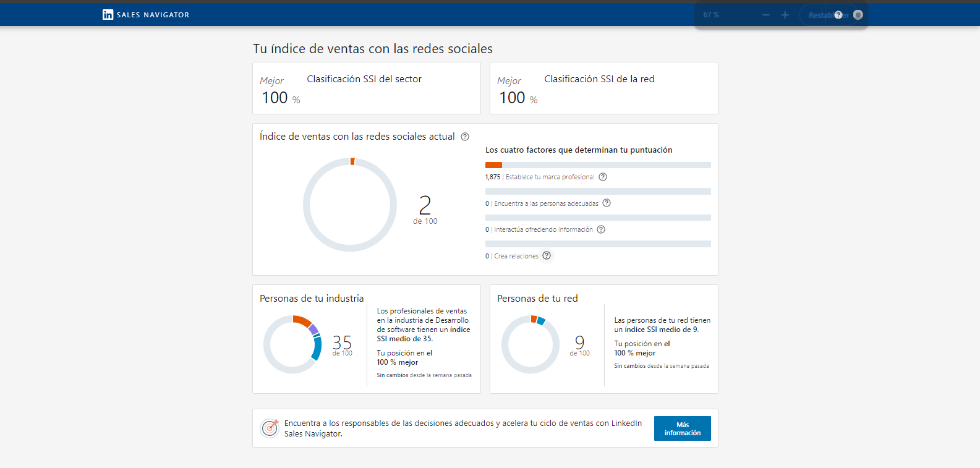The width and height of the screenshot is (980, 468).
Task: Click the Personas de tu red heading
Action: [x=537, y=299]
